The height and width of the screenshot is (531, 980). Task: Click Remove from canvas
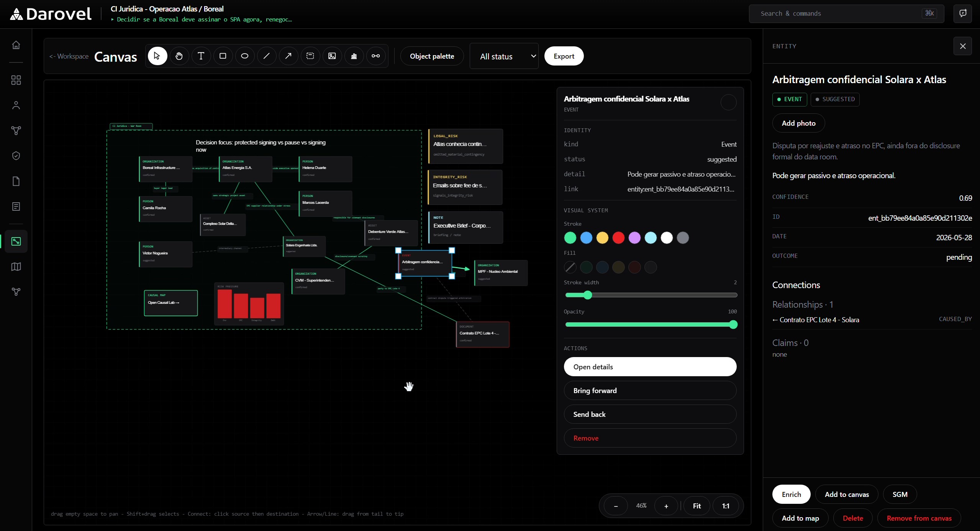pyautogui.click(x=919, y=518)
